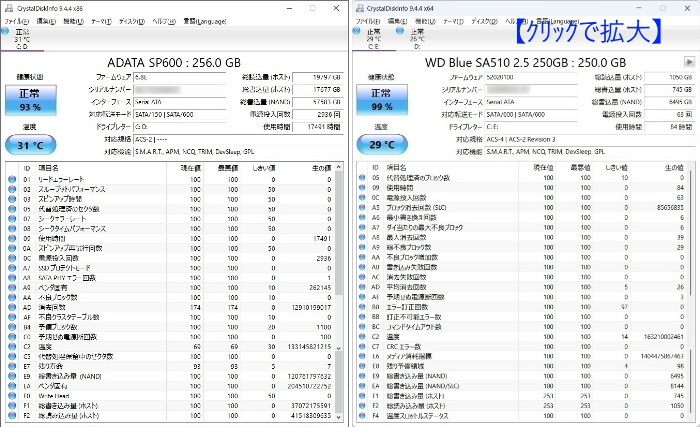Click Serial ATA interface field in WD Blue window
Image resolution: width=700 pixels, height=427 pixels.
(x=531, y=102)
